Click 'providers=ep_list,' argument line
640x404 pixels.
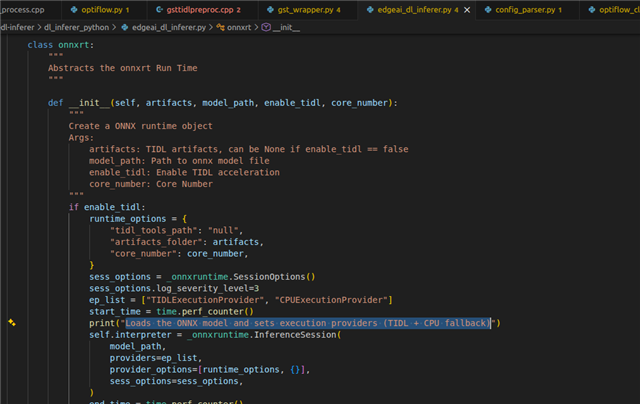[156, 358]
